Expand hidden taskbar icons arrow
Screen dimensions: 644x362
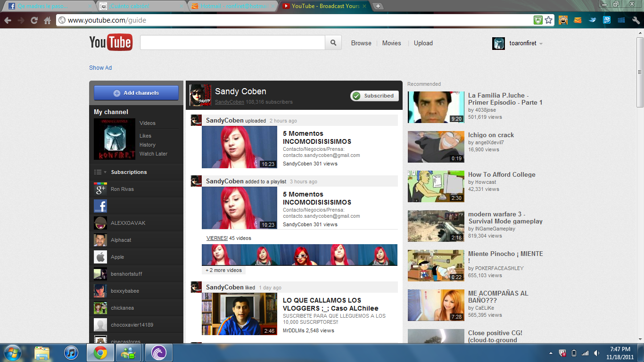551,352
